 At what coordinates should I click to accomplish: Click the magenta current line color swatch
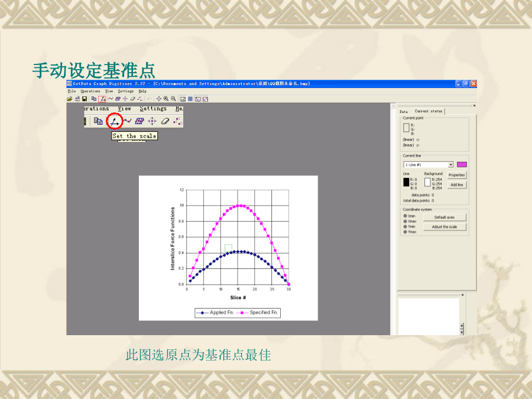point(462,164)
